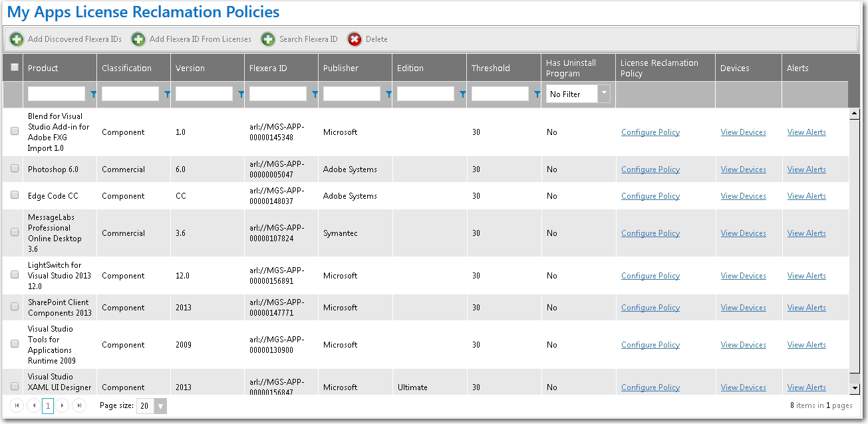Open Configure Policy for Edge Code CC
The width and height of the screenshot is (868, 424).
point(651,196)
